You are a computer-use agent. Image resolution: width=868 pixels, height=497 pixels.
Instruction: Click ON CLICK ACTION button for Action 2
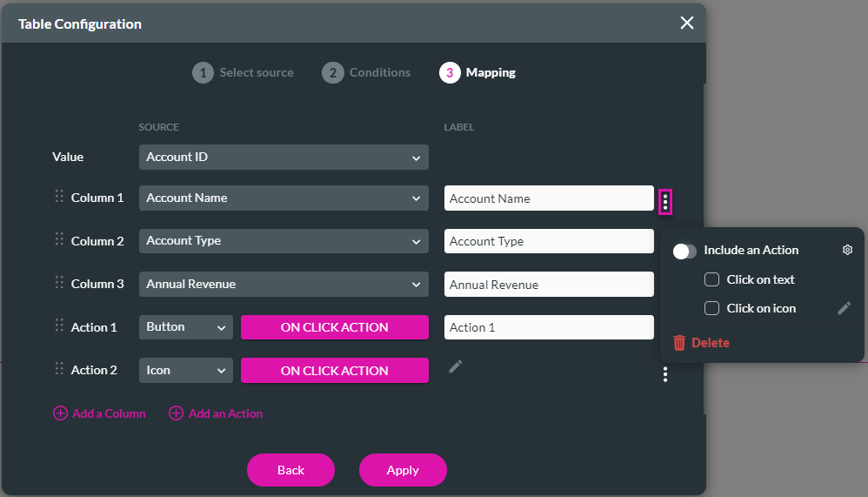point(334,370)
